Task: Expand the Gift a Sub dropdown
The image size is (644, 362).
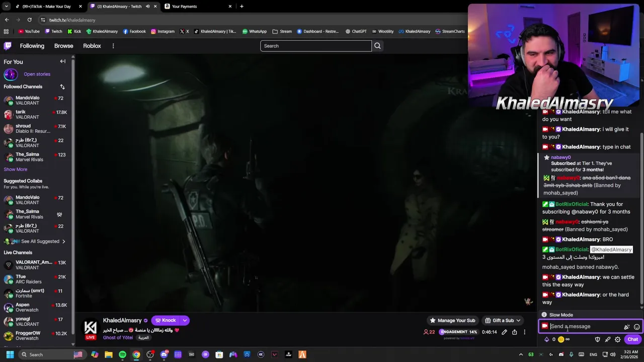Action: pyautogui.click(x=518, y=320)
